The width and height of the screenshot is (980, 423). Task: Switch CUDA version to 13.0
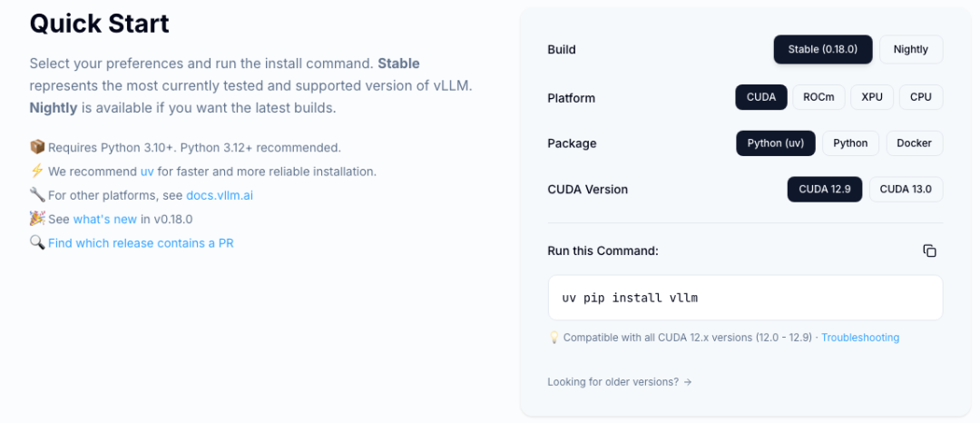906,189
